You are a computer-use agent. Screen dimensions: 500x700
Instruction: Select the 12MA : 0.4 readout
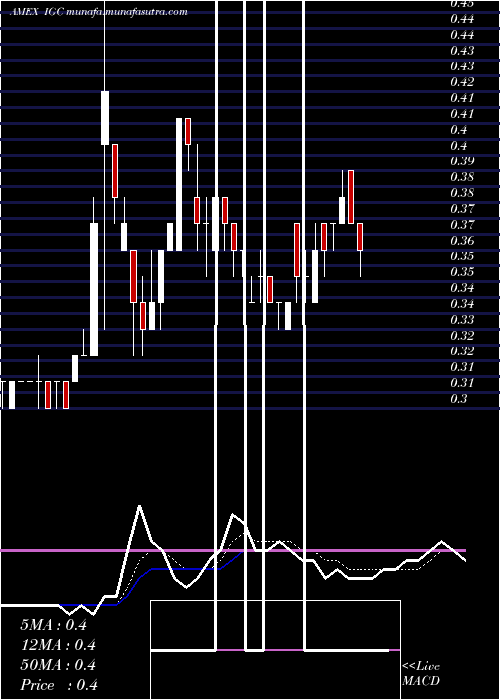[58, 645]
